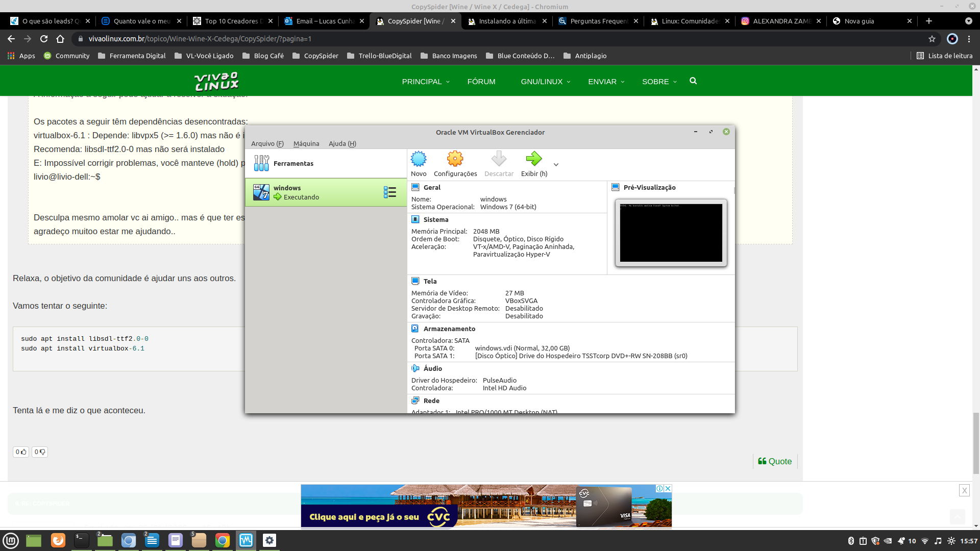
Task: Open the terminal from the panel
Action: pyautogui.click(x=82, y=540)
